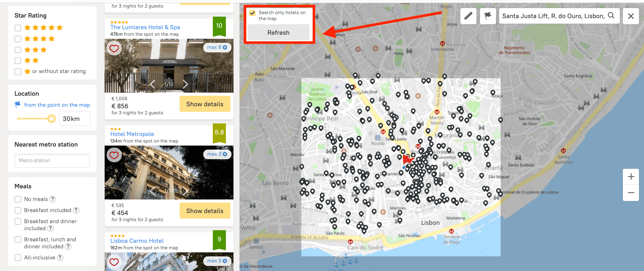Show details for Hotel Metropole
This screenshot has width=644, height=271.
point(205,211)
